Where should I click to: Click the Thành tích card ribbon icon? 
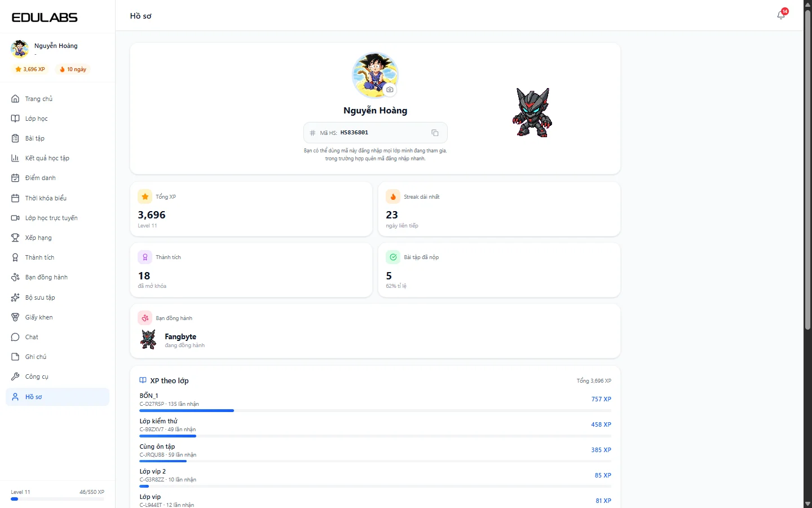145,257
